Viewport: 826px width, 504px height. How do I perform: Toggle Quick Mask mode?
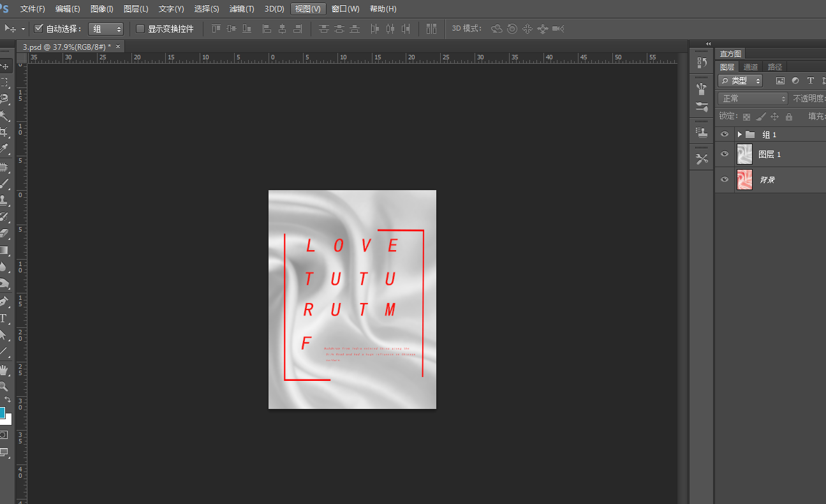pos(4,434)
